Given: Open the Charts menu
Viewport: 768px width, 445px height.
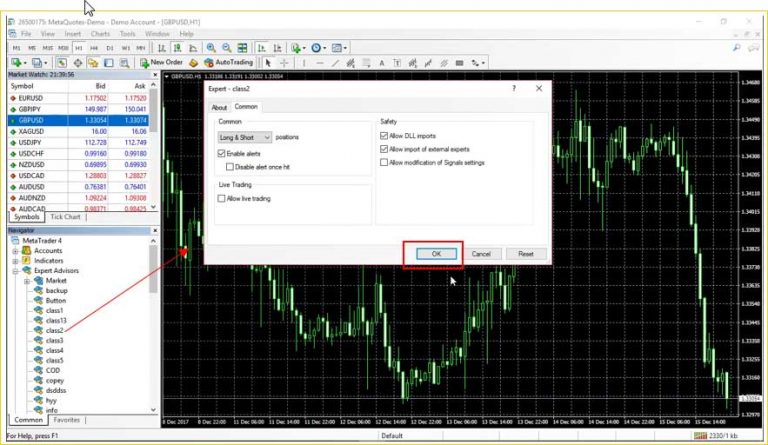Looking at the screenshot, I should click(x=100, y=34).
